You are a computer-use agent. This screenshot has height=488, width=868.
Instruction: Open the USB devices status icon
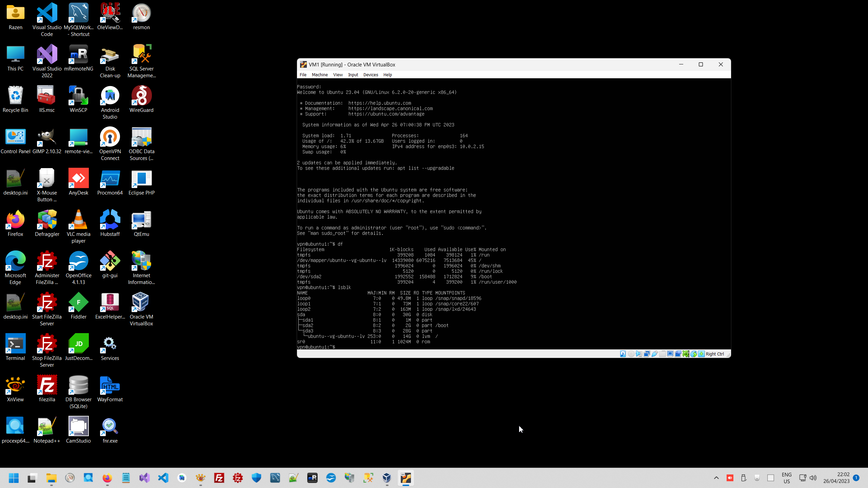coord(655,354)
